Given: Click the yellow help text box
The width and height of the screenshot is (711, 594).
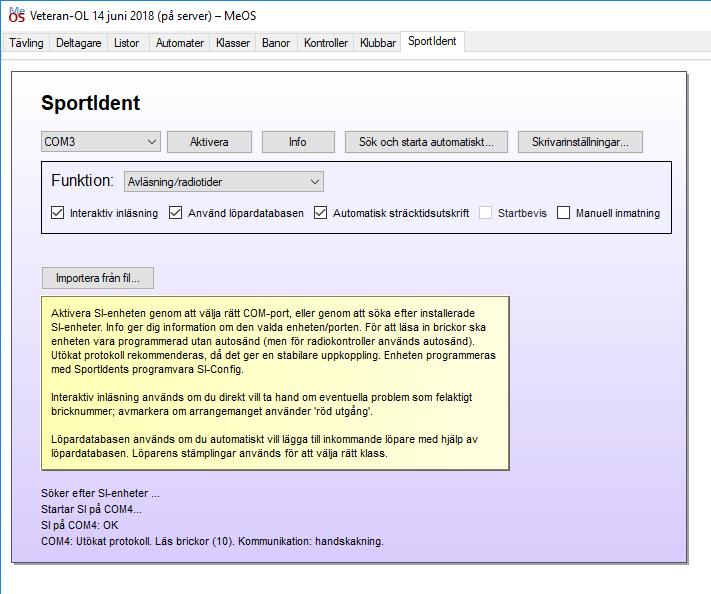Looking at the screenshot, I should (x=275, y=383).
